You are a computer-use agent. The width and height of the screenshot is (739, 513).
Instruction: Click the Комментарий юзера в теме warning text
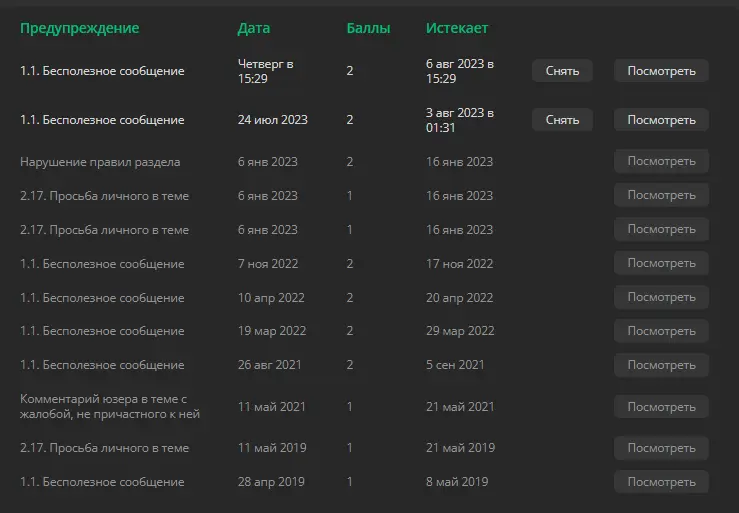tap(110, 406)
